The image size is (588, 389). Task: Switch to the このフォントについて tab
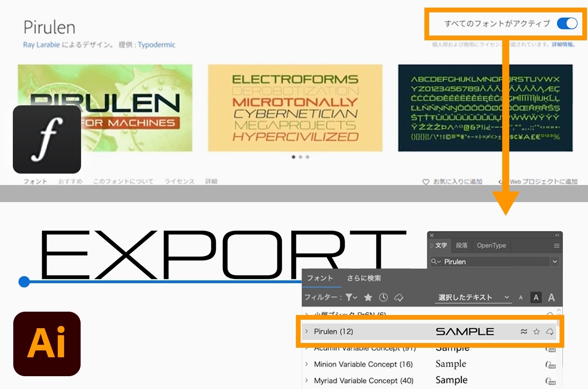123,181
